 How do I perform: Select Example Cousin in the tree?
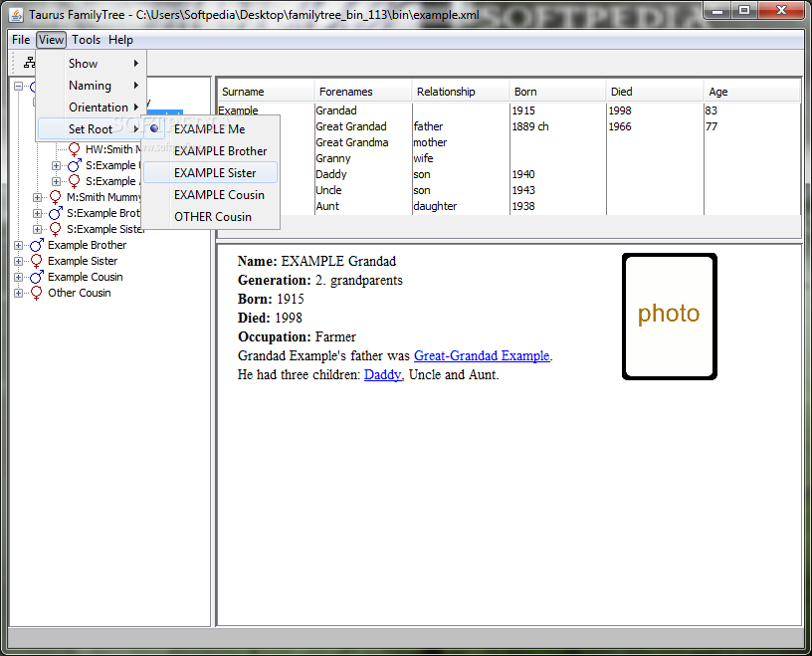tap(86, 277)
